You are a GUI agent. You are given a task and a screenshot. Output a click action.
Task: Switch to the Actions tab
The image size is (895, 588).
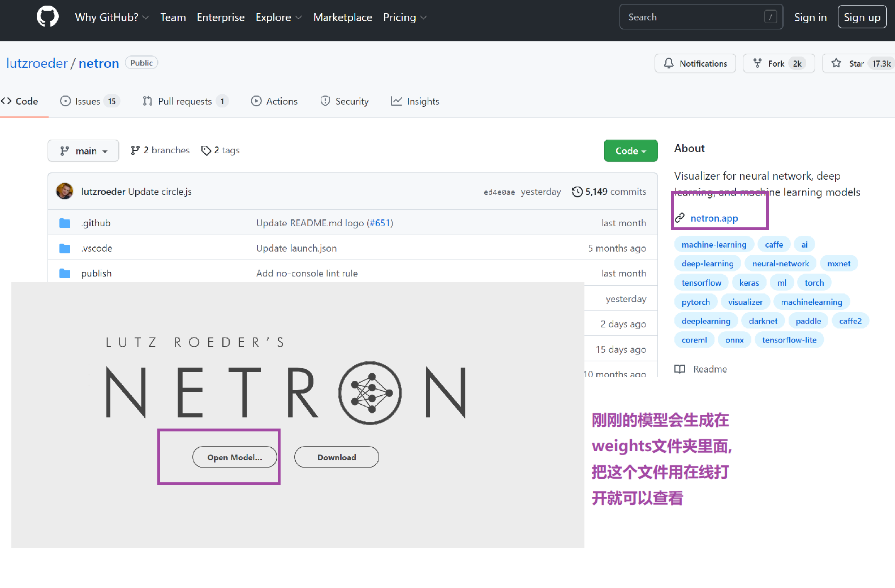274,101
